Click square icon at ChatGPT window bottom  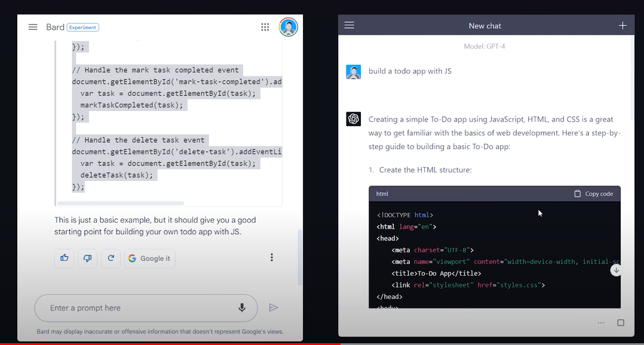tap(621, 323)
